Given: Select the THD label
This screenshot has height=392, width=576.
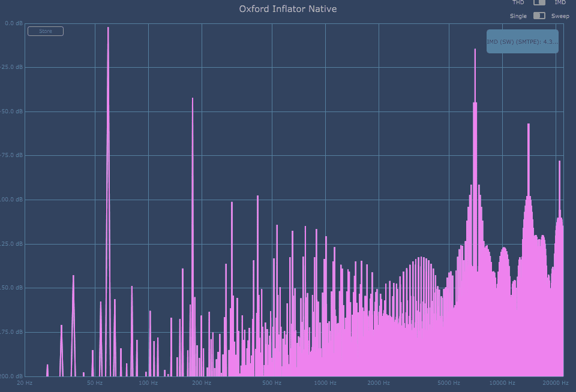Looking at the screenshot, I should coord(518,2).
